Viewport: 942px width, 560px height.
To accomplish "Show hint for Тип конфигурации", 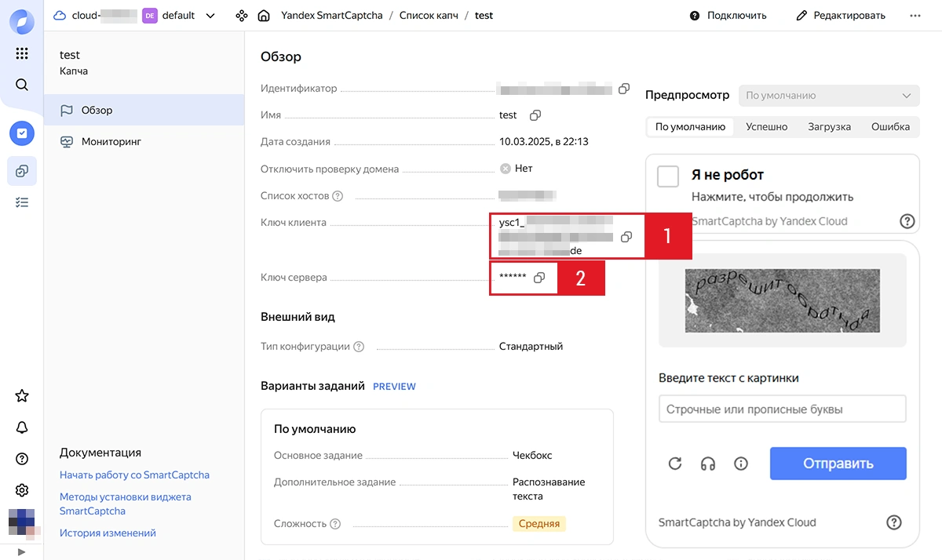I will (x=359, y=347).
